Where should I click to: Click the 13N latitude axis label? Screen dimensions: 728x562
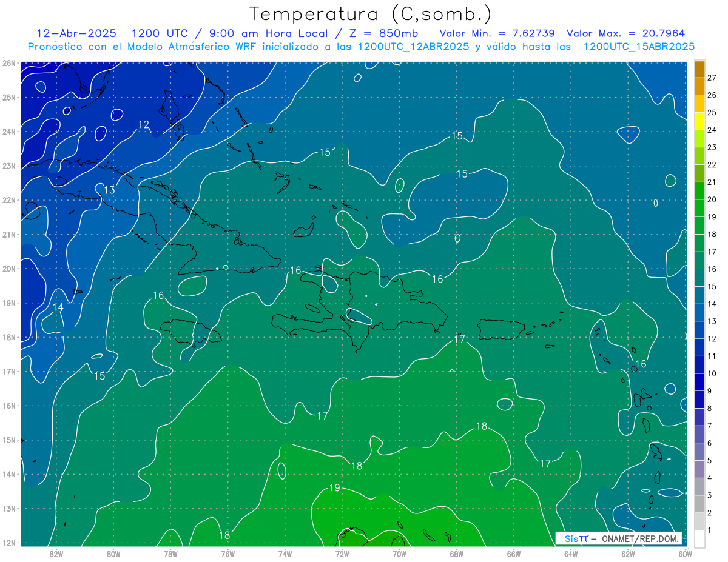click(x=8, y=508)
